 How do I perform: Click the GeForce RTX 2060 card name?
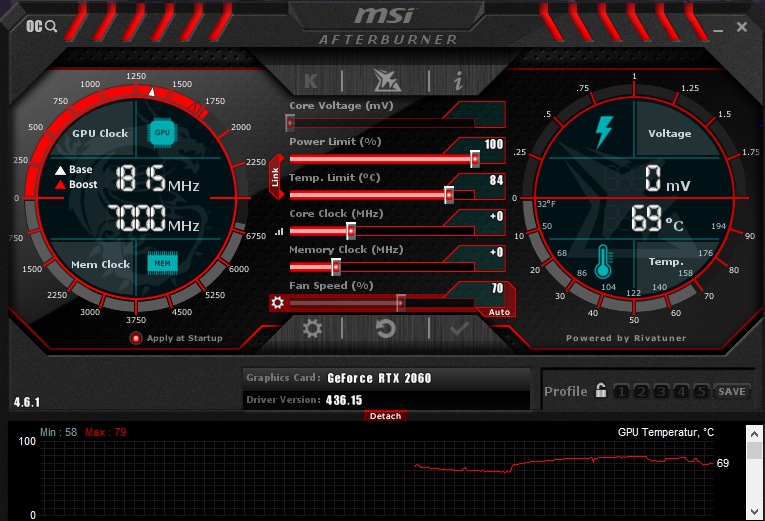[379, 378]
